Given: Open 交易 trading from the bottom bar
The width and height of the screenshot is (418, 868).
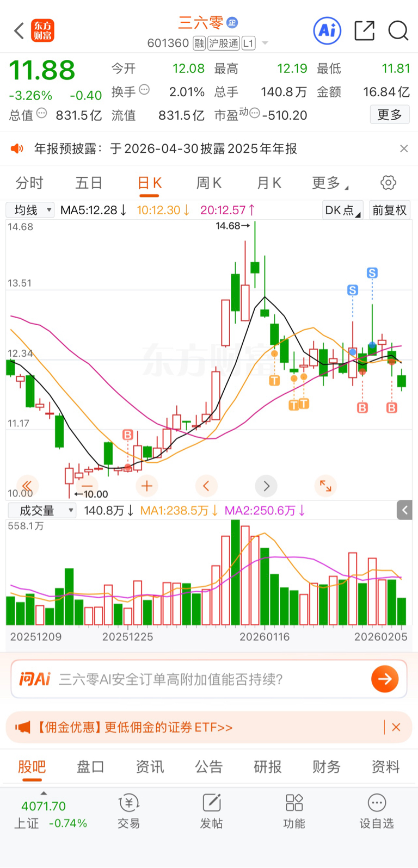Looking at the screenshot, I should [x=129, y=811].
